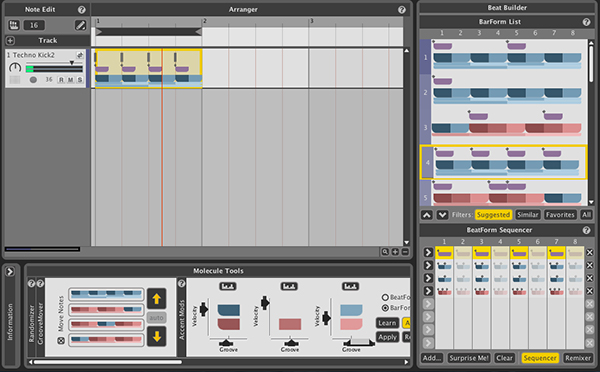Screen dimensions: 600x372
Task: Expand third BeatForm Sequencer row arrow
Action: (428, 278)
